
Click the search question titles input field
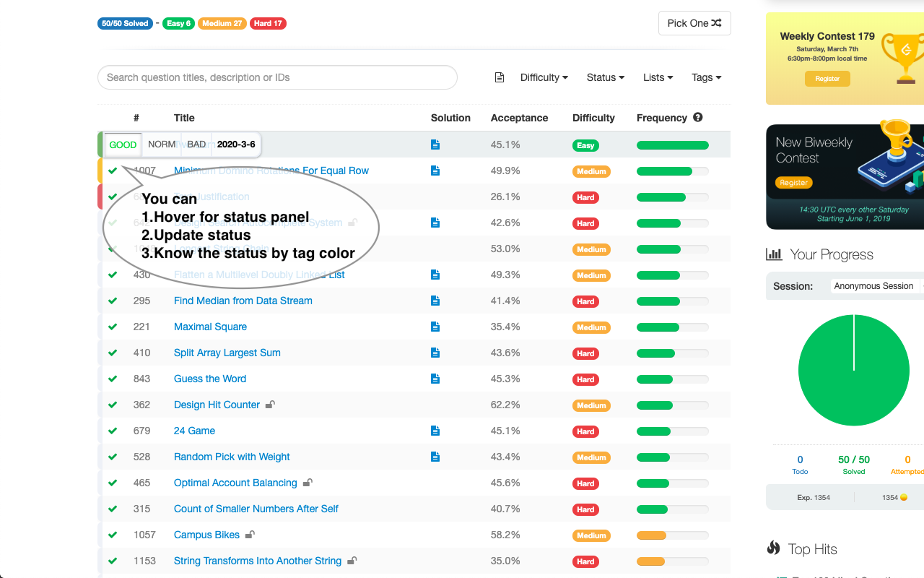[277, 77]
